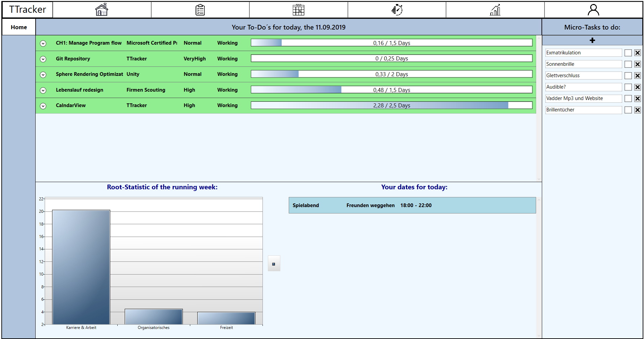Viewport: 644px width, 339px height.
Task: Open the Spielabend appointment entry
Action: pyautogui.click(x=412, y=205)
